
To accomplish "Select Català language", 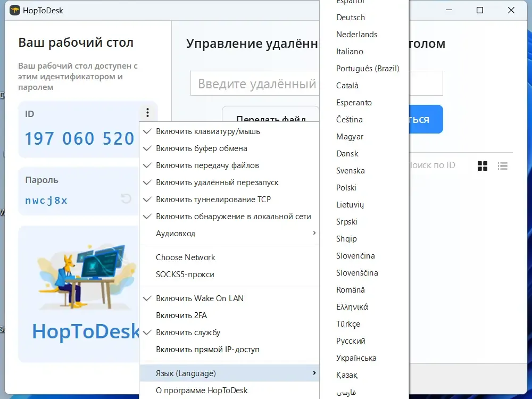I will tap(364, 85).
